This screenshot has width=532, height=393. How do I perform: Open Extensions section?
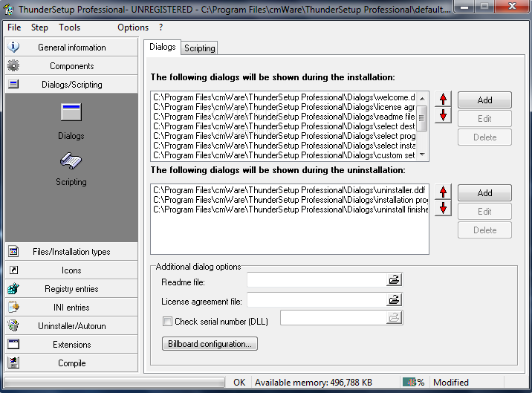(71, 345)
